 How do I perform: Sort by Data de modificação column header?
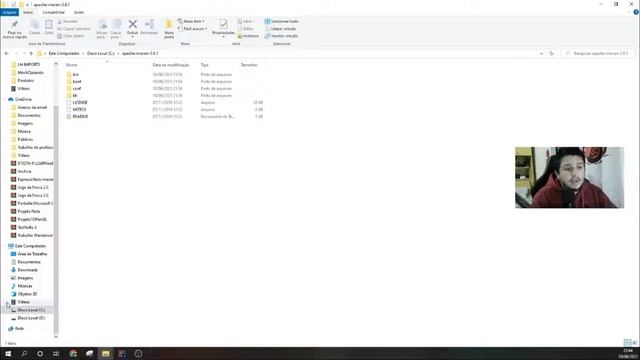click(x=171, y=65)
